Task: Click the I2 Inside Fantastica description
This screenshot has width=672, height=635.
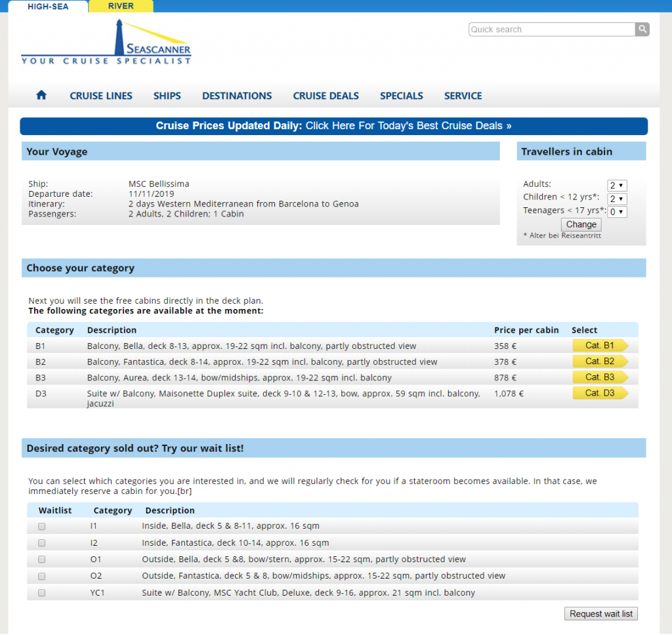Action: pyautogui.click(x=236, y=543)
